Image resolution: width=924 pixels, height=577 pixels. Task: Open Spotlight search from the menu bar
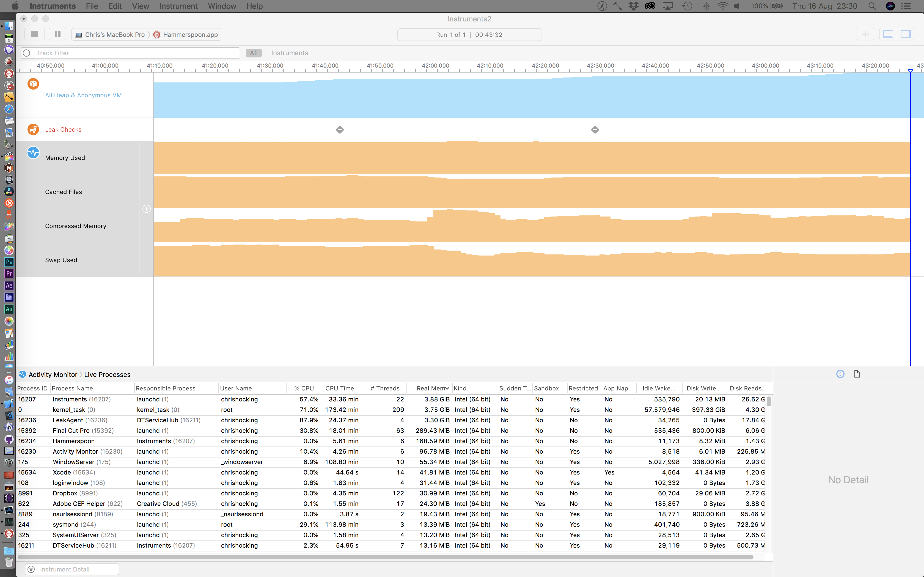873,6
